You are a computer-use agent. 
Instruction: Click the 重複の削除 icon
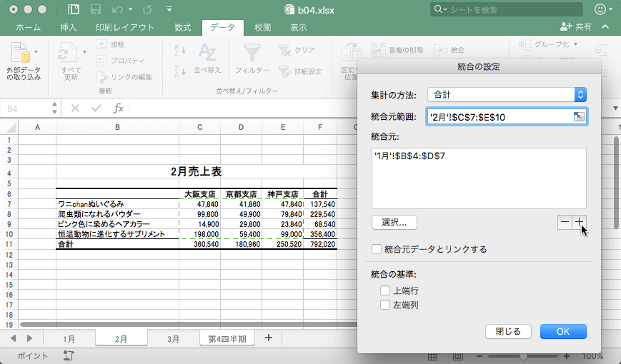[x=378, y=50]
